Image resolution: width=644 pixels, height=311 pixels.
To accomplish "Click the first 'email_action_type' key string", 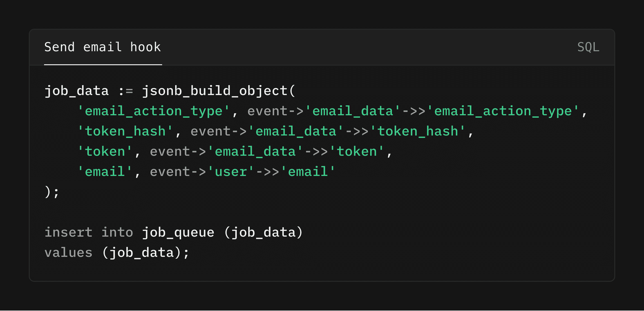I will point(154,111).
